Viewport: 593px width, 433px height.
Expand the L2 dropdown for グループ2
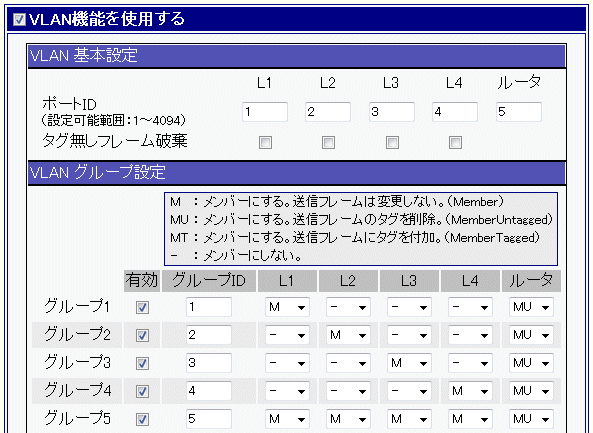click(348, 335)
